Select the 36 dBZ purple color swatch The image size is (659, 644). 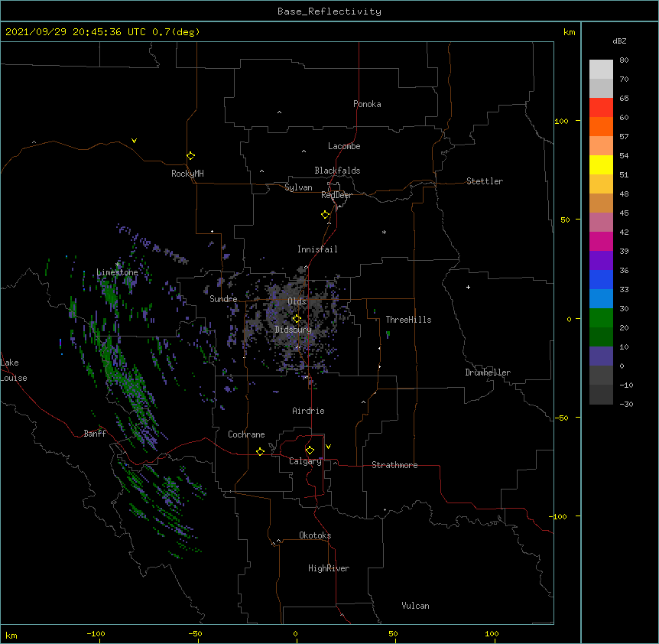click(601, 261)
